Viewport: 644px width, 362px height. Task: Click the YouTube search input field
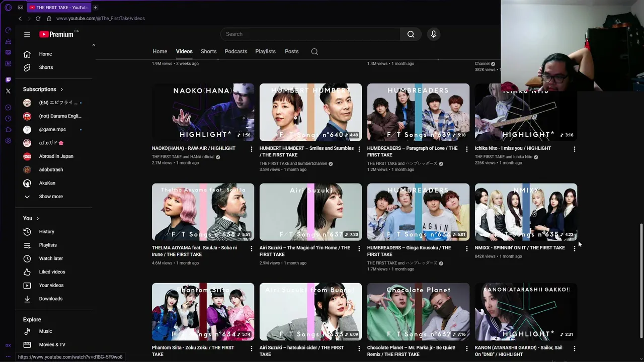click(310, 34)
